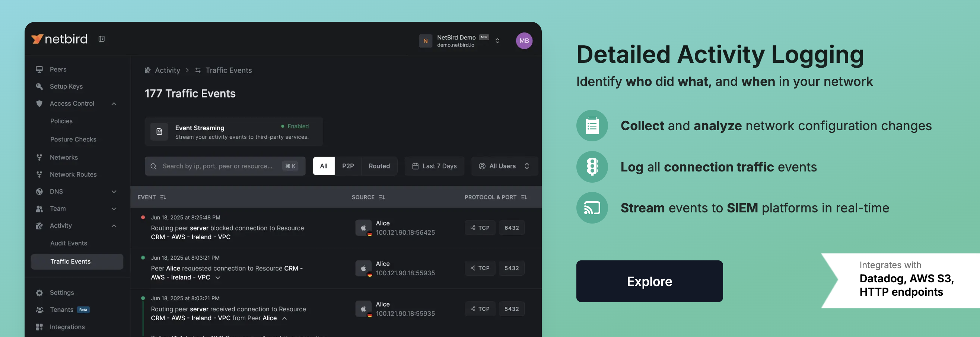980x337 pixels.
Task: Click the Apple device icon in the port 6432 row
Action: point(363,228)
